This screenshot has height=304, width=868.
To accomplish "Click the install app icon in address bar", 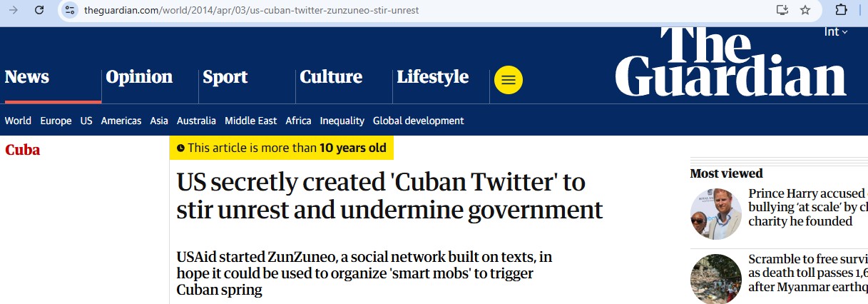I will pos(782,10).
